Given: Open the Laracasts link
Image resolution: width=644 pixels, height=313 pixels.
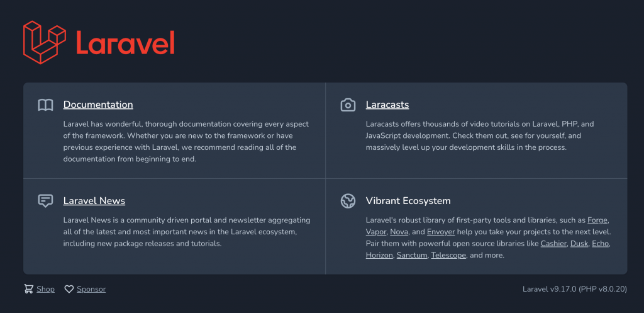Looking at the screenshot, I should click(x=387, y=105).
